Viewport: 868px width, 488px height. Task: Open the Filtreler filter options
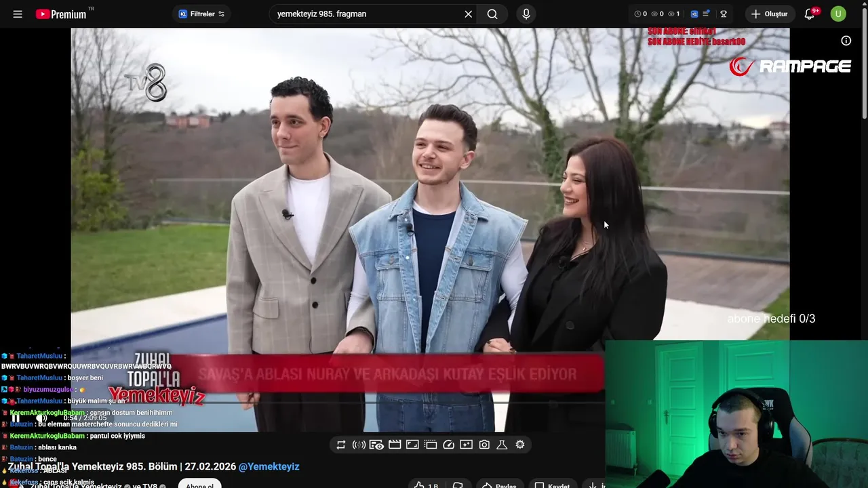pyautogui.click(x=201, y=14)
